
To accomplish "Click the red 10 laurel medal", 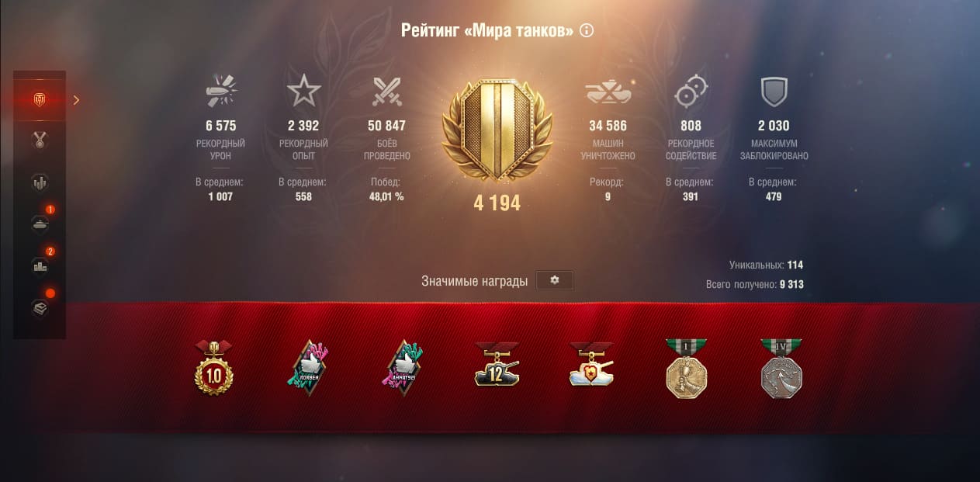I will pos(213,367).
